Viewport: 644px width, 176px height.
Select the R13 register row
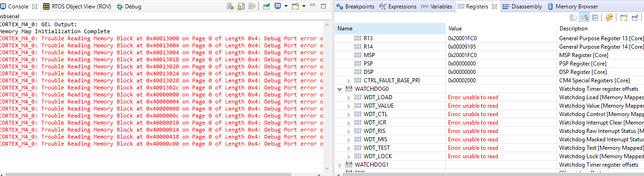pos(489,38)
